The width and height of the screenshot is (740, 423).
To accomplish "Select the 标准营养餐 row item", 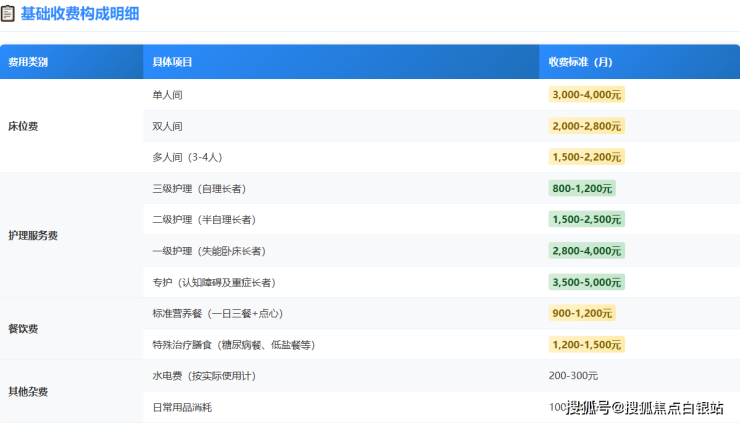I will 216,313.
